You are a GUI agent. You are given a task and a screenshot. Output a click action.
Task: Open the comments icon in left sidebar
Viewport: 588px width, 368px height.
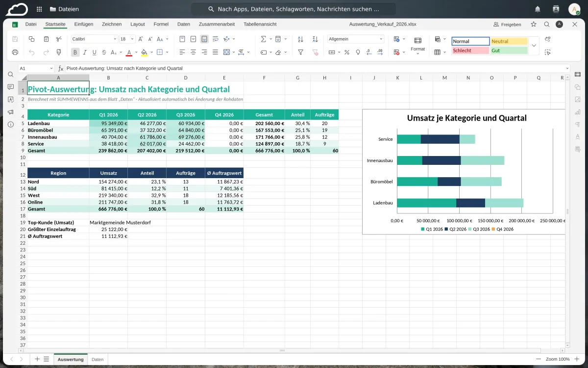11,87
